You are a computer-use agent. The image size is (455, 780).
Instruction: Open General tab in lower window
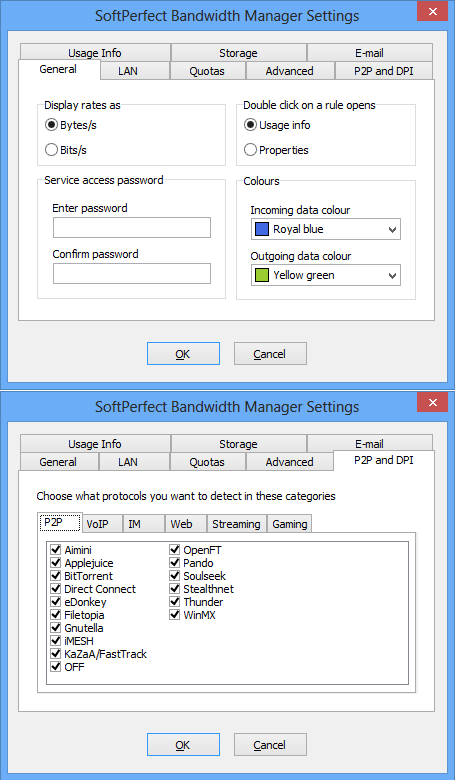58,462
